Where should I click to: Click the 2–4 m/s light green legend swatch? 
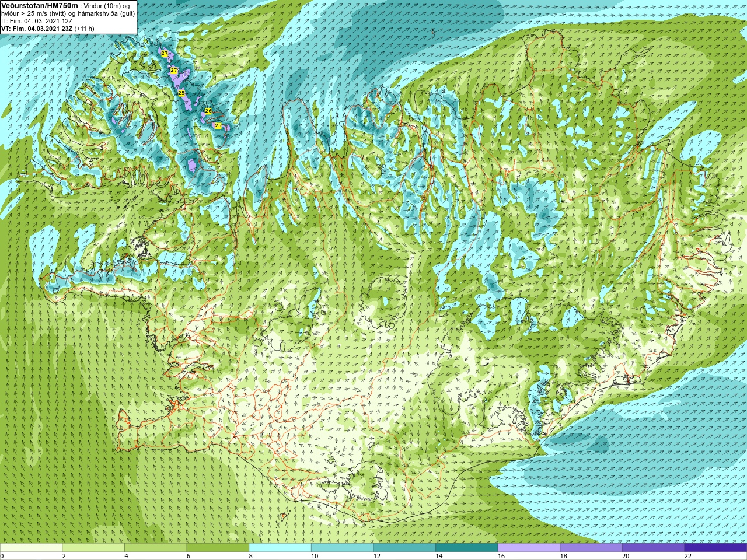point(93,548)
